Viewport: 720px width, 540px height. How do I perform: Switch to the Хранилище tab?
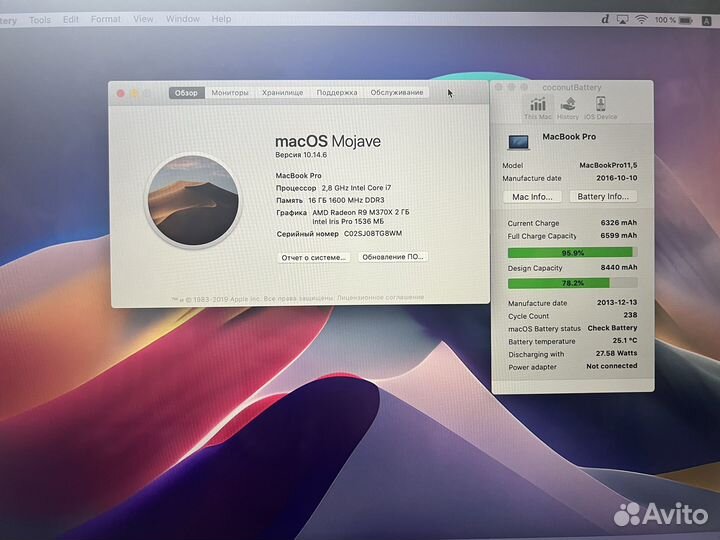coord(282,93)
